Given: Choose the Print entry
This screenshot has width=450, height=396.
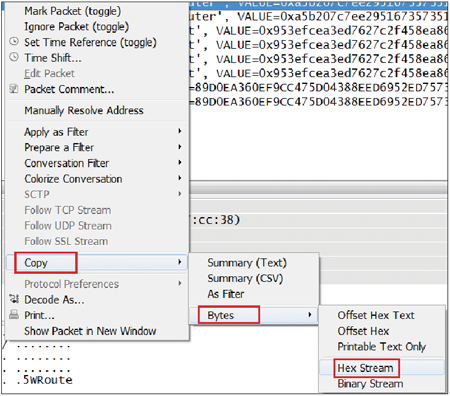Looking at the screenshot, I should [39, 315].
